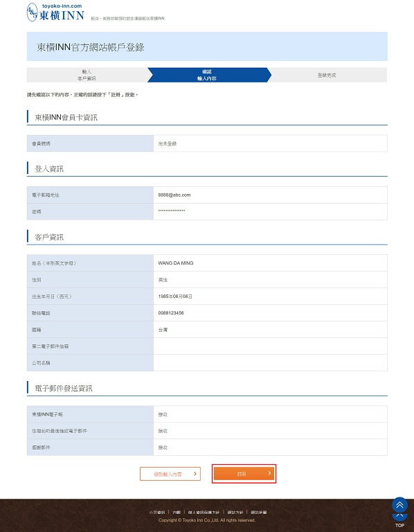Viewport: 414px width, 532px height.
Task: Click the masked password asterisks
Action: click(172, 211)
